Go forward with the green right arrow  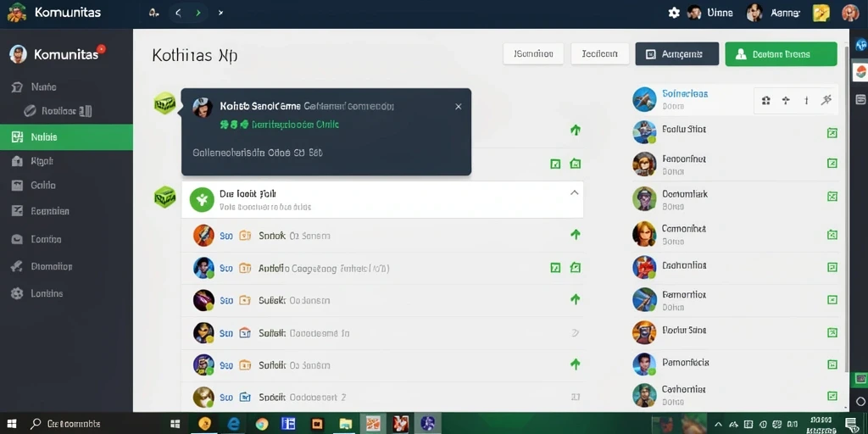pos(198,12)
